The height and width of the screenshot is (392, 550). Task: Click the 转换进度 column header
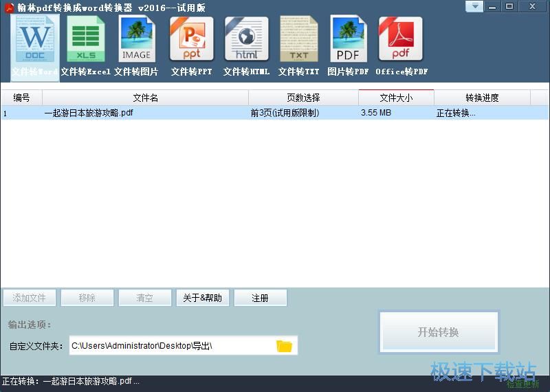pyautogui.click(x=483, y=98)
